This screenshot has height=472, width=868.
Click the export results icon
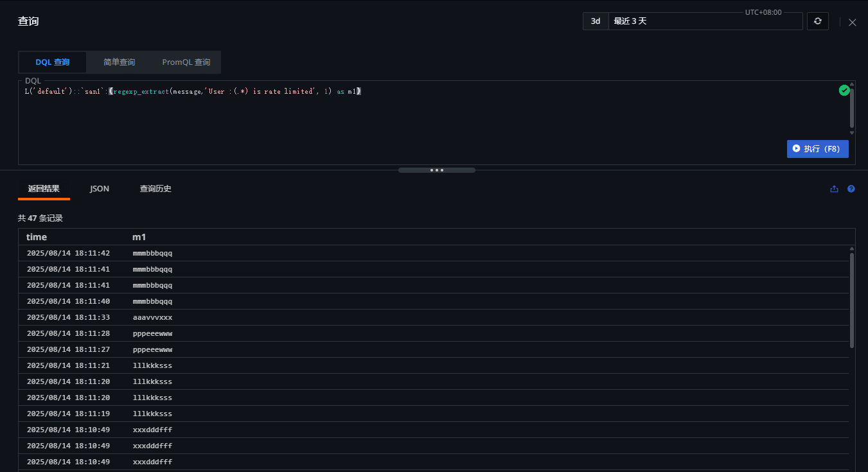click(834, 189)
